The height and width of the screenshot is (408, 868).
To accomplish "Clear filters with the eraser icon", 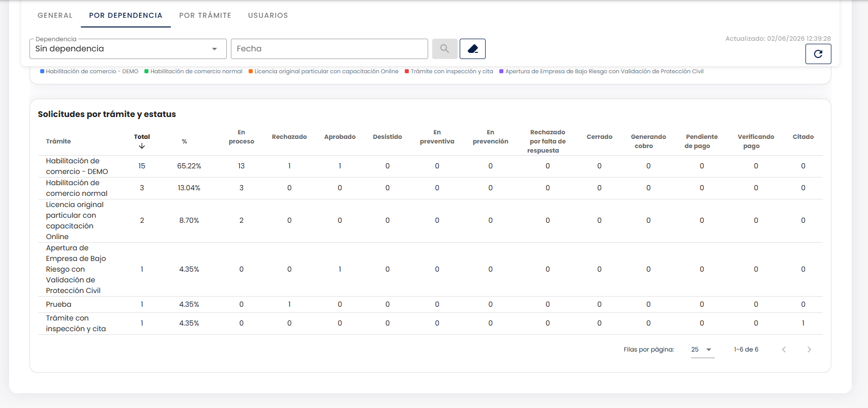I will pyautogui.click(x=472, y=49).
